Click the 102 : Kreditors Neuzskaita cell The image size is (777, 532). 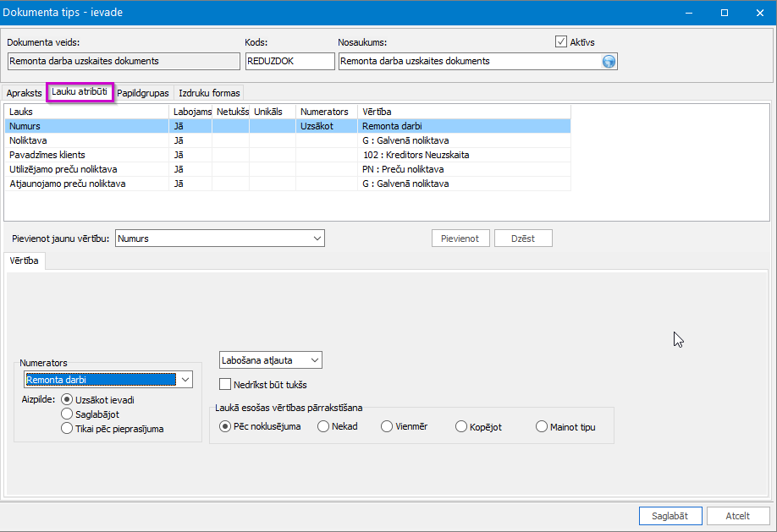(465, 155)
